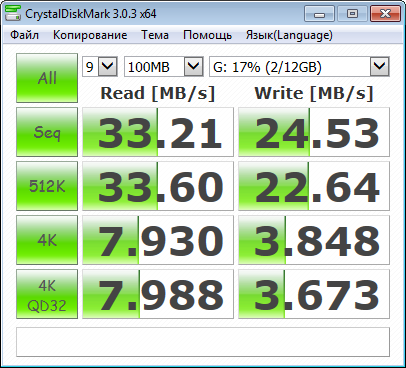Open the Помощь menu
Viewport: 406px width, 368px height.
pos(207,35)
